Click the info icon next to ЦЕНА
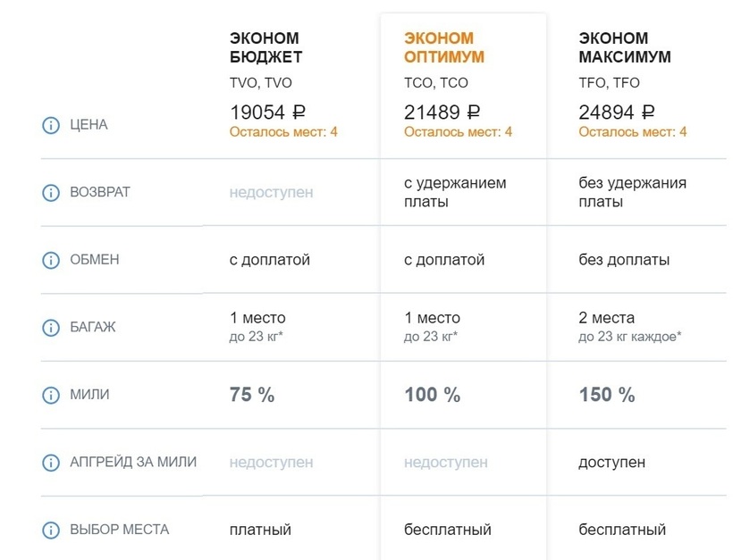This screenshot has height=560, width=733. (x=51, y=125)
